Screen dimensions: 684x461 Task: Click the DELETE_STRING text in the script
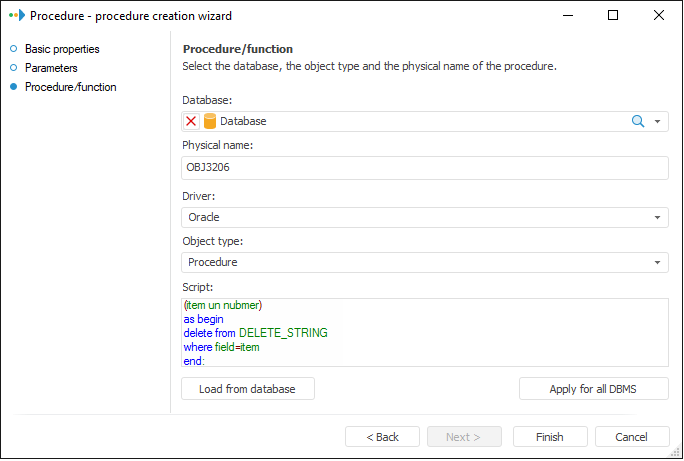click(x=283, y=333)
